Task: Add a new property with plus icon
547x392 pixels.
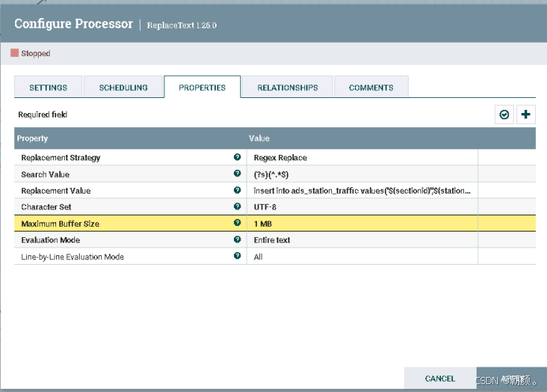Action: coord(526,115)
